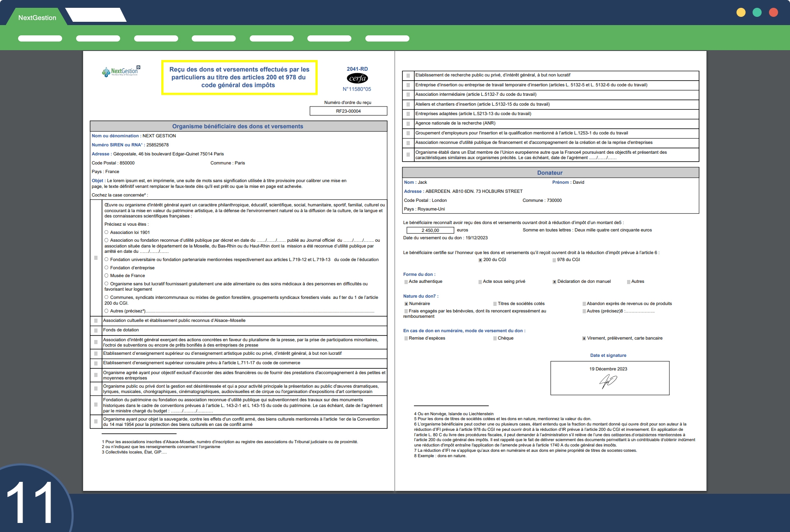Click the amount field showing 2 450,00
This screenshot has height=532, width=790.
[x=430, y=230]
